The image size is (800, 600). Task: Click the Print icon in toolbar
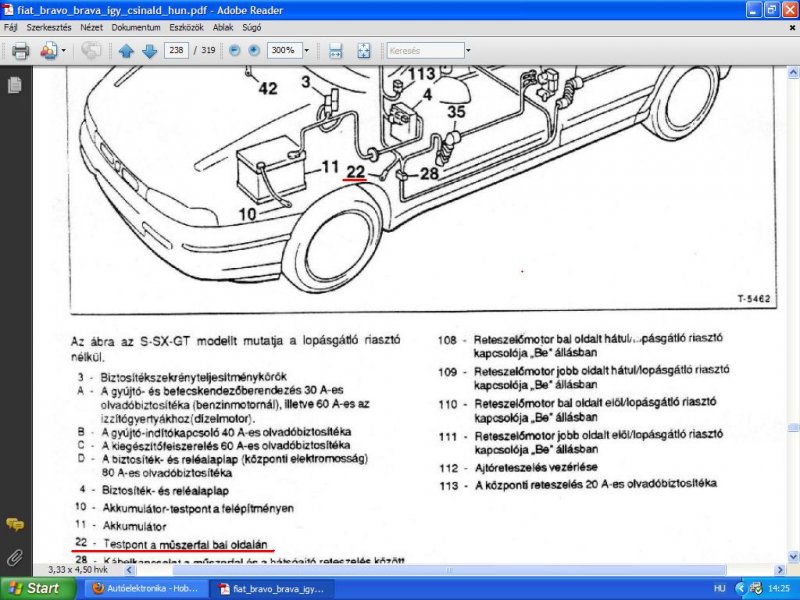coord(20,51)
